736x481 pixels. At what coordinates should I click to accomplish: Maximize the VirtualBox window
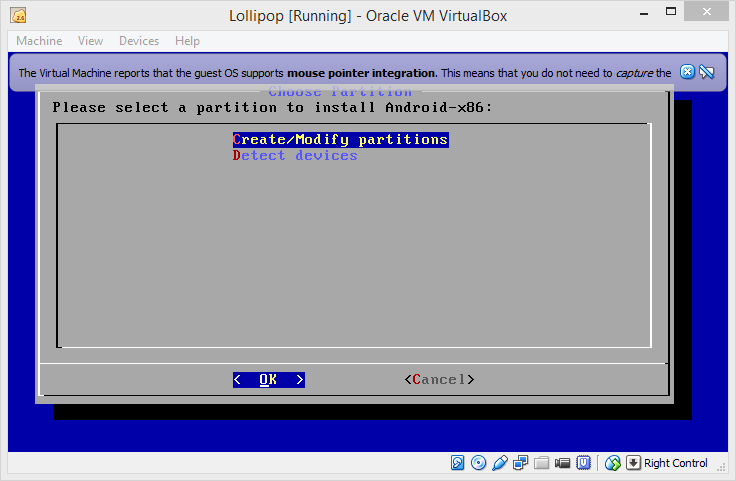tap(671, 11)
